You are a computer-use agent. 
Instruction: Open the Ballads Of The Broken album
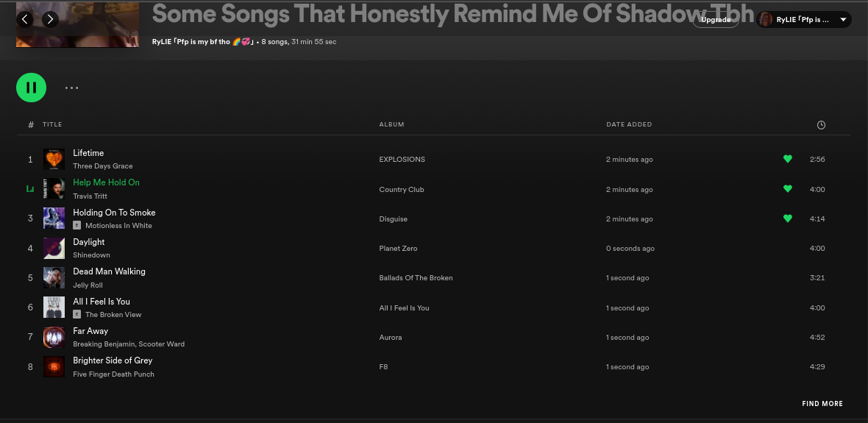click(416, 278)
